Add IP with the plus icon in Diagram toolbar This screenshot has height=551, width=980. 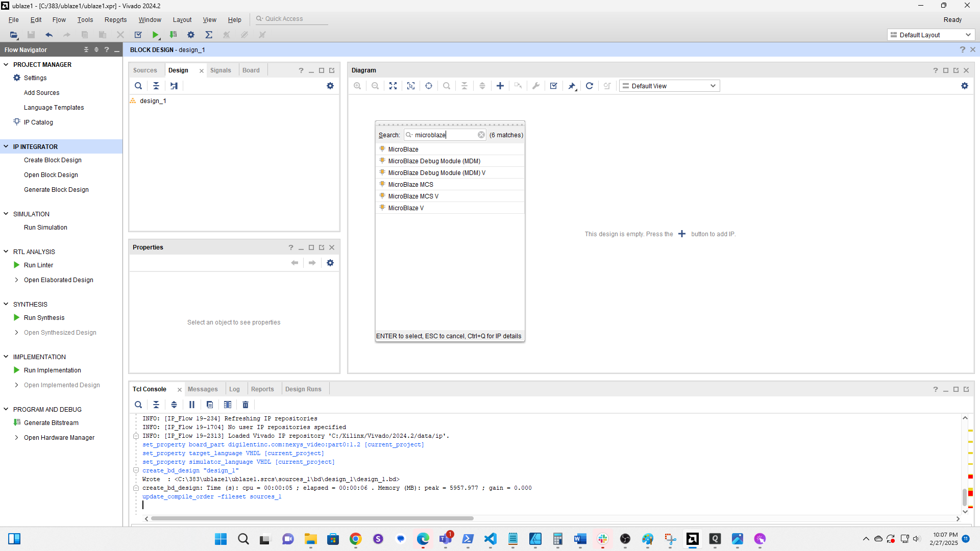coord(500,86)
